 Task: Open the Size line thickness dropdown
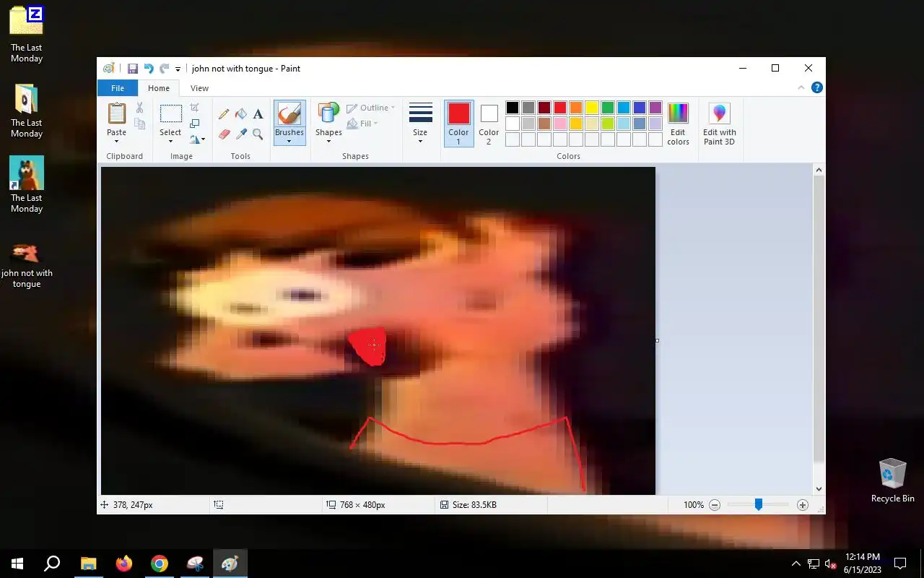[420, 123]
